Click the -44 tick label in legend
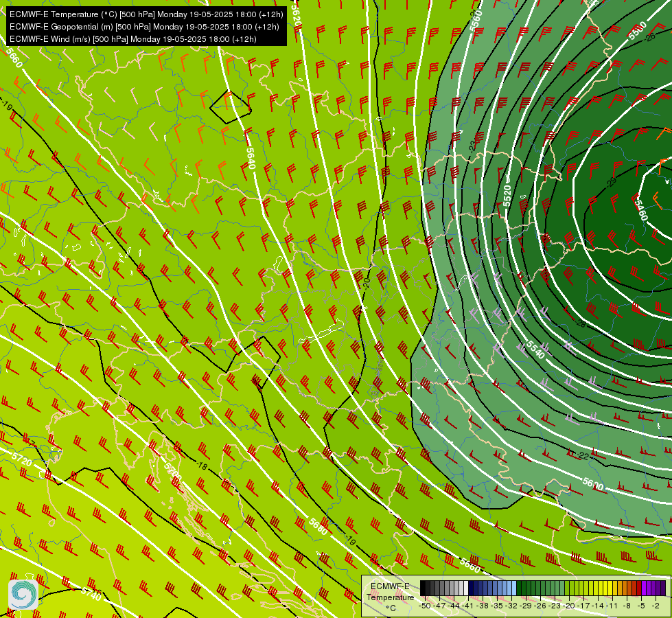The width and height of the screenshot is (672, 618). click(454, 606)
